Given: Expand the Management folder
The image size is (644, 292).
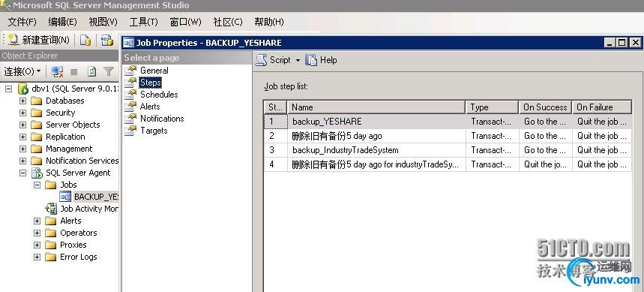Looking at the screenshot, I should tap(22, 149).
